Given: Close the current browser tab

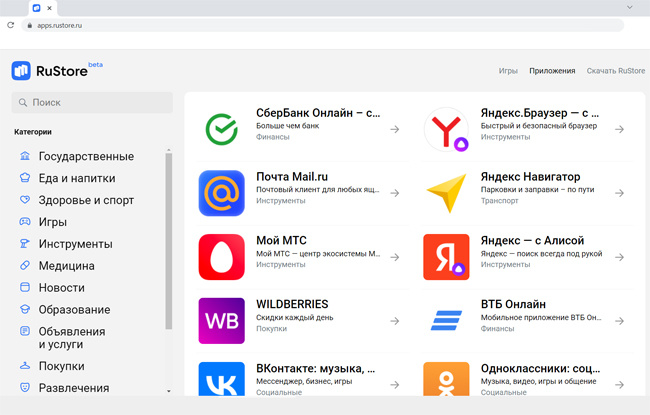Looking at the screenshot, I should click(49, 8).
